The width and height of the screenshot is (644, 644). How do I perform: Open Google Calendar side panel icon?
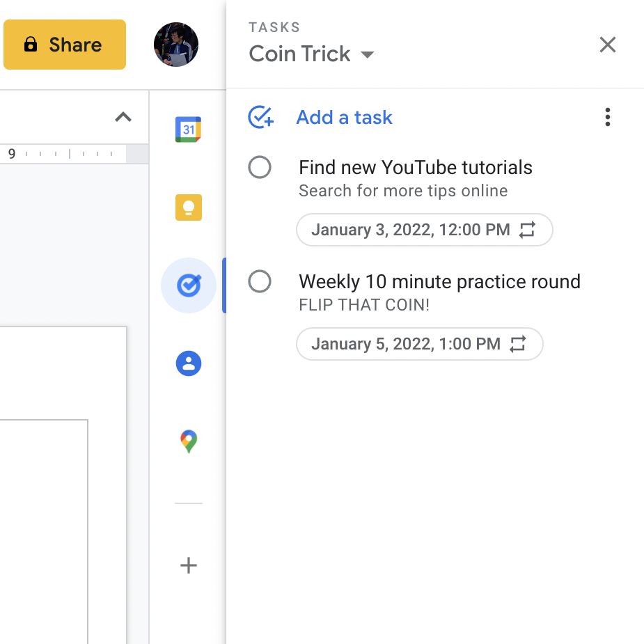click(188, 129)
